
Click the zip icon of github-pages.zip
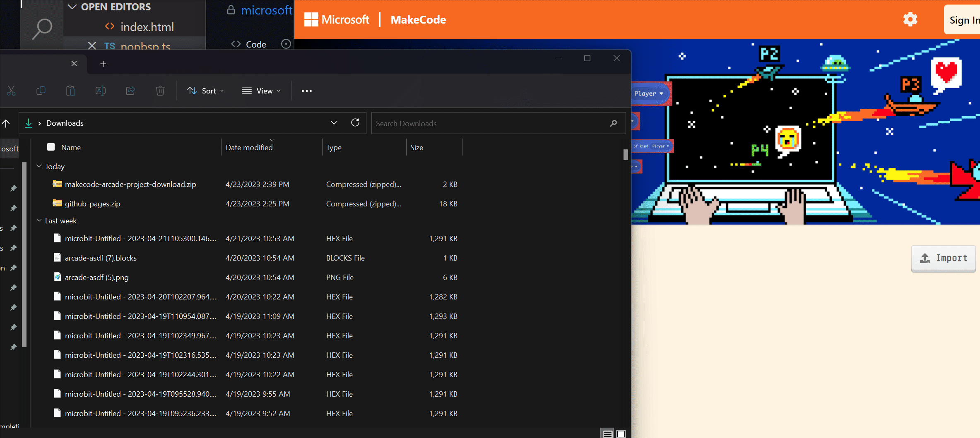click(x=58, y=203)
